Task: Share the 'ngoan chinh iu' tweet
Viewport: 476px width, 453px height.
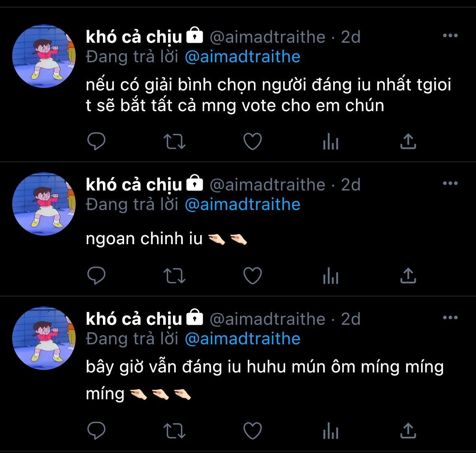Action: click(408, 276)
